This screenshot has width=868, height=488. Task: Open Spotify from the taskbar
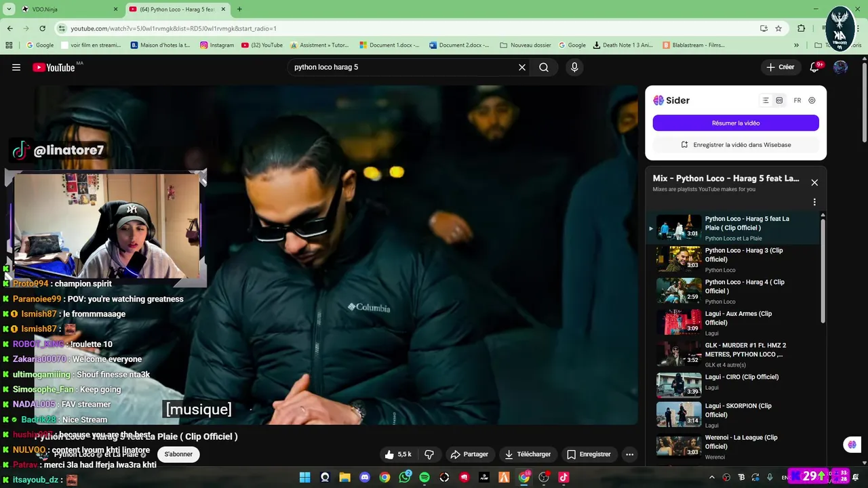pos(425,477)
